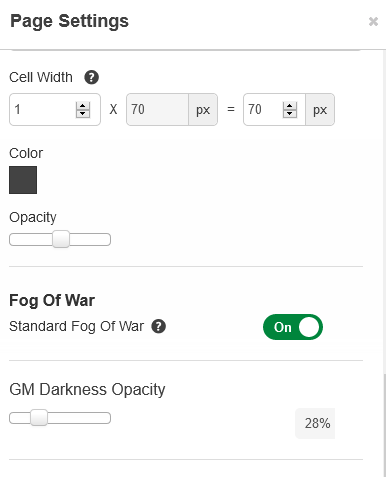Screen dimensions: 386x477
Task: Open the Standard Fog Of War help icon
Action: [159, 326]
